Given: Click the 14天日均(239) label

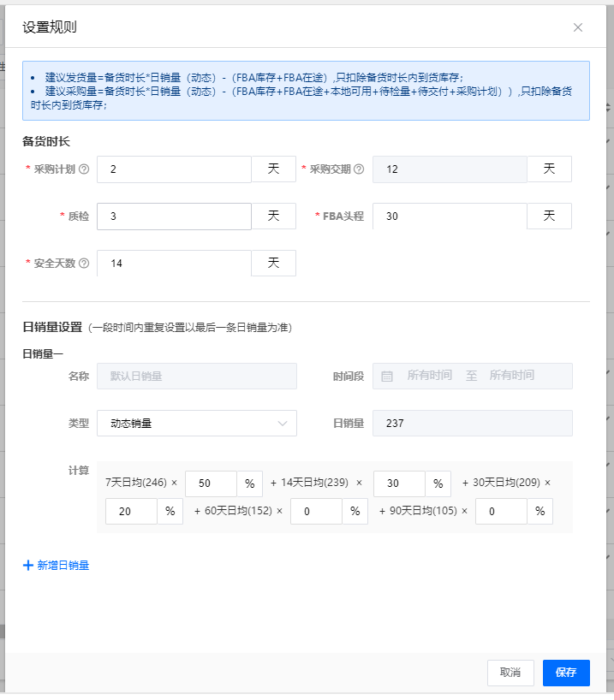Looking at the screenshot, I should pyautogui.click(x=314, y=483).
